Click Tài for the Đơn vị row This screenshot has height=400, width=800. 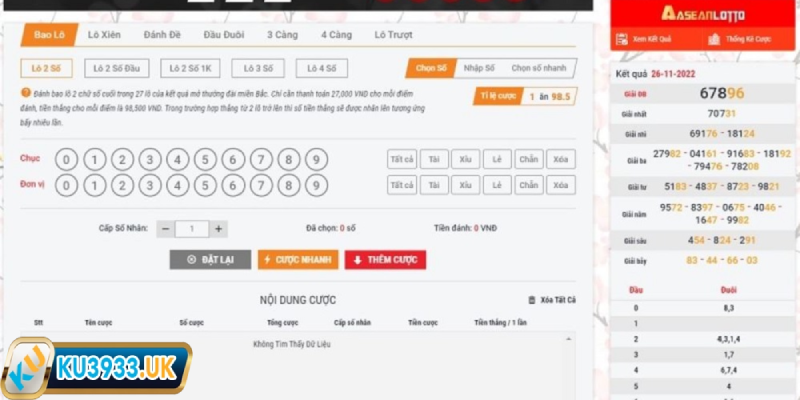[434, 185]
